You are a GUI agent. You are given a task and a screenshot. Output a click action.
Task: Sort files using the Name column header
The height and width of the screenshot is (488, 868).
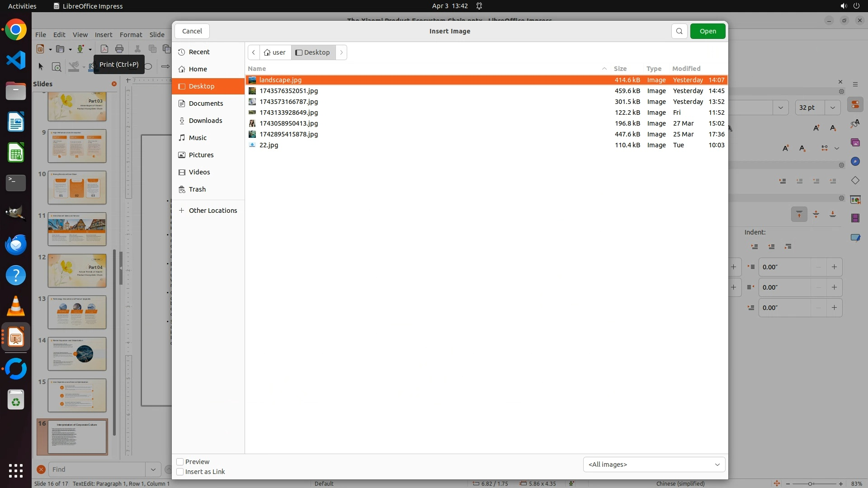point(257,69)
